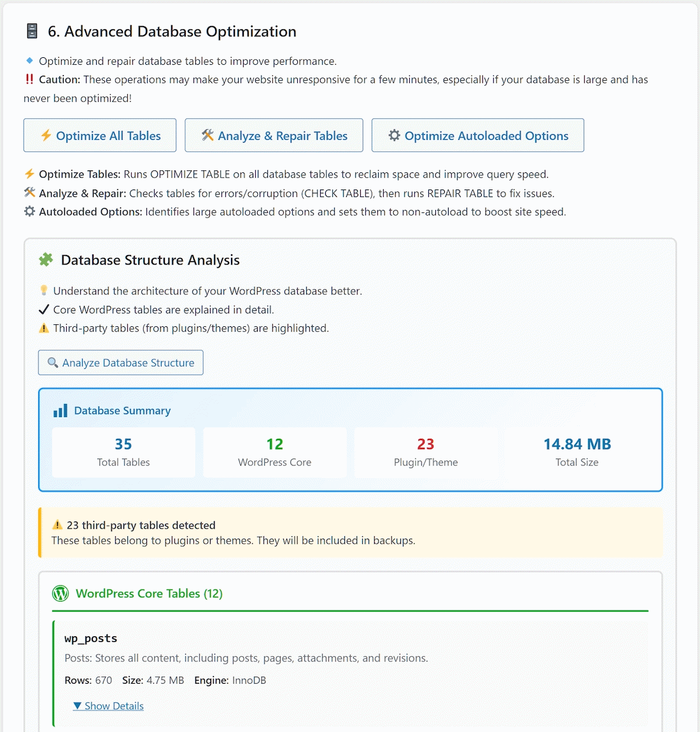Start Optimize Autoloaded Options
The image size is (700, 732).
pos(477,135)
